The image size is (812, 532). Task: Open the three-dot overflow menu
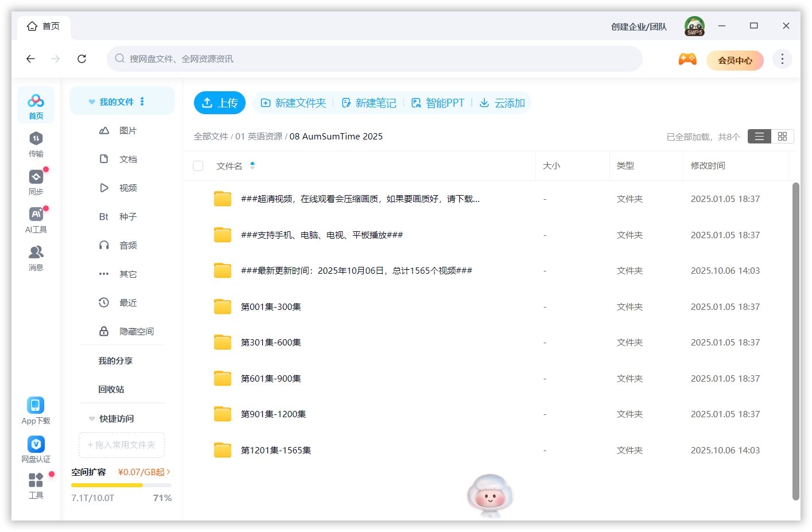coord(782,59)
